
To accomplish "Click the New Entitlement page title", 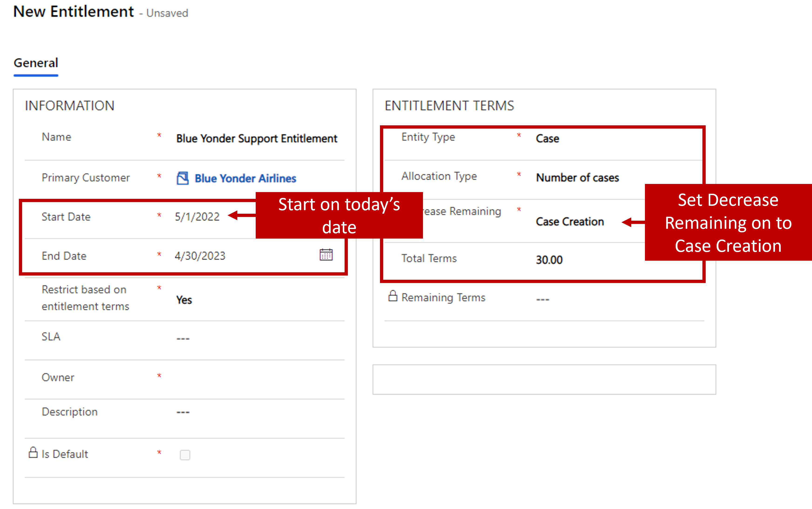I will pos(74,12).
